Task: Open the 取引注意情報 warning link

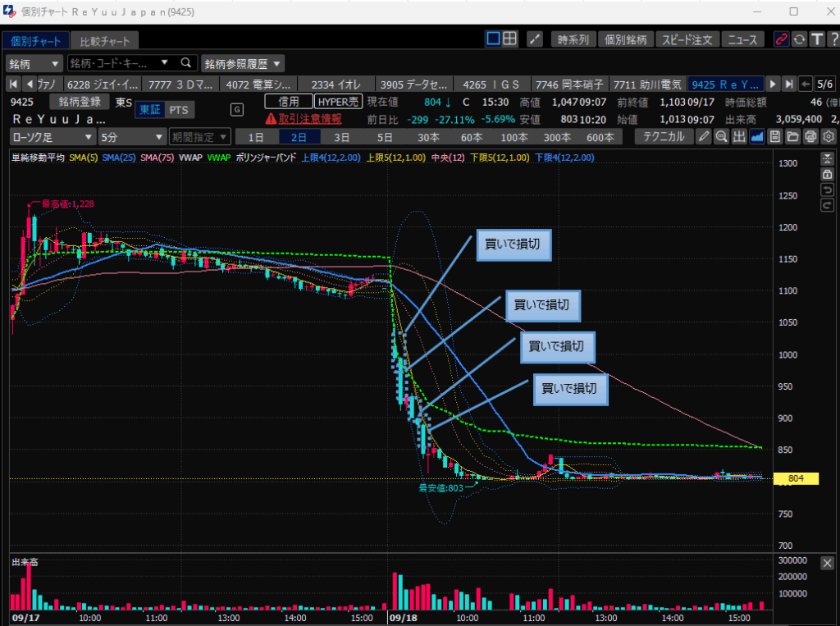Action: [303, 118]
